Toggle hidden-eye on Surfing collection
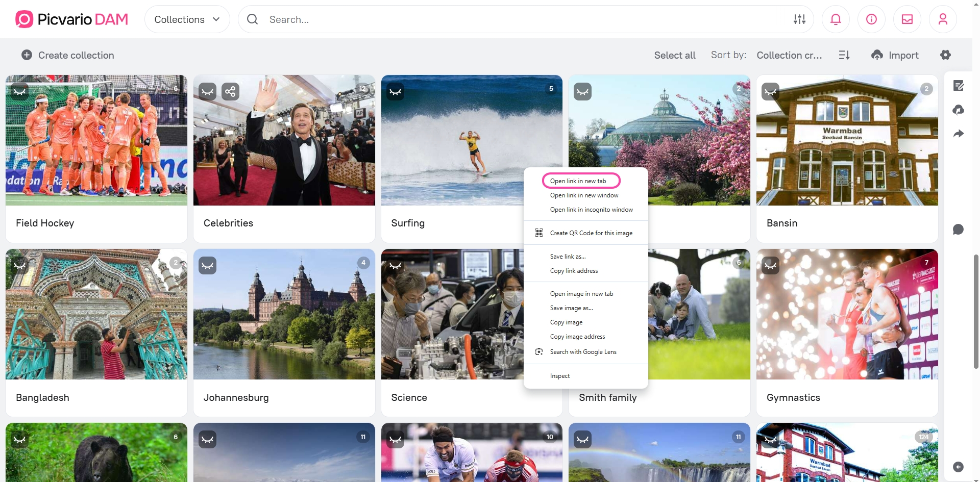This screenshot has height=482, width=980. tap(395, 92)
